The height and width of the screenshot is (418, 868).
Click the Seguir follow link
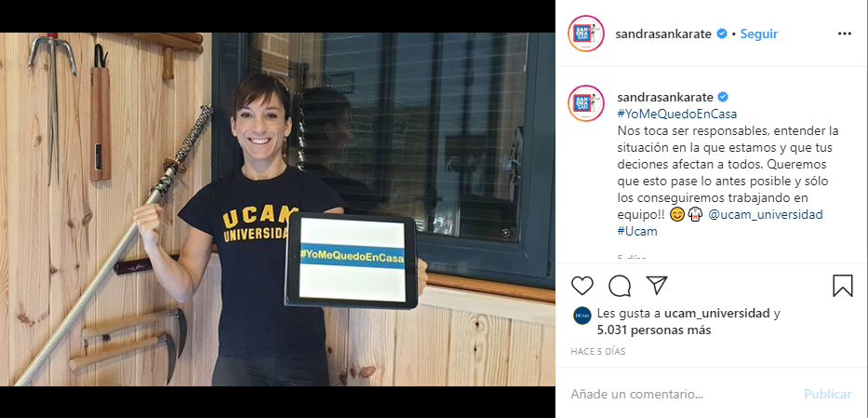[x=759, y=34]
